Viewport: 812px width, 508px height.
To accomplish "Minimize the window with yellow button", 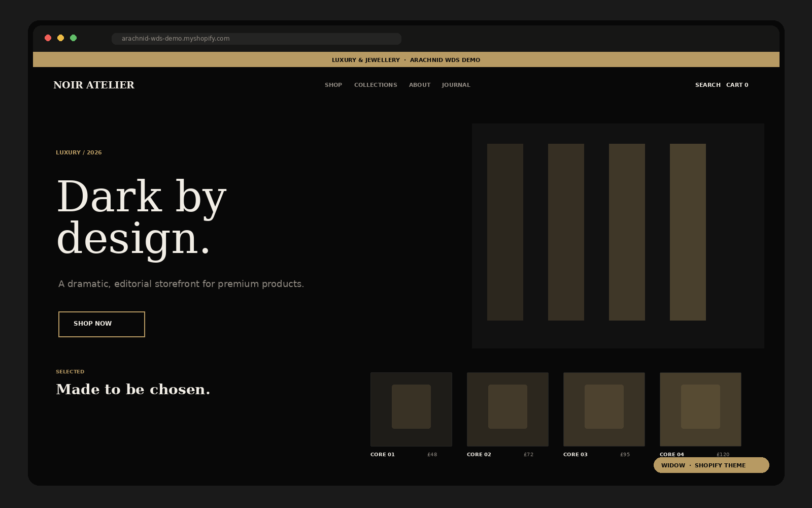I will click(x=61, y=38).
